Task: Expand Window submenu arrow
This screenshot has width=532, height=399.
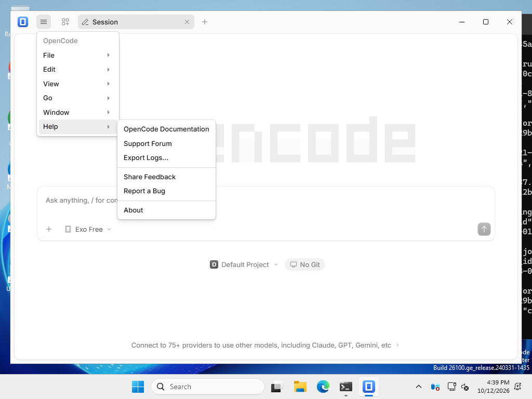Action: coord(108,112)
